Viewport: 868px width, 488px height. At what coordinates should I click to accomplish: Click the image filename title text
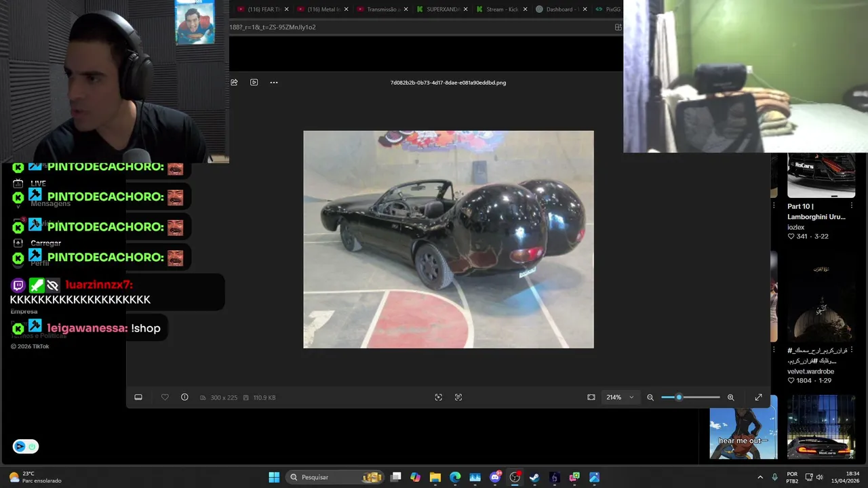coord(448,83)
